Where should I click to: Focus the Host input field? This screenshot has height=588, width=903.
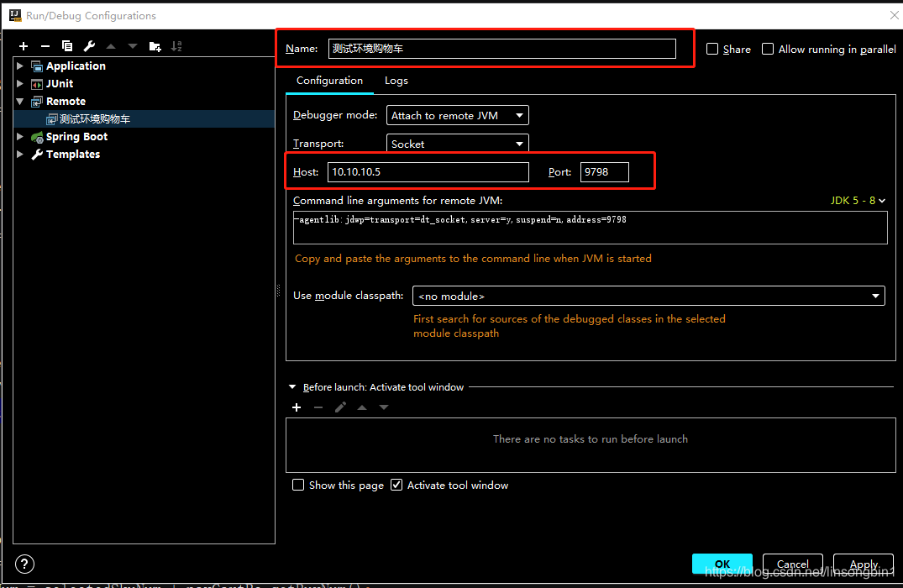tap(428, 172)
